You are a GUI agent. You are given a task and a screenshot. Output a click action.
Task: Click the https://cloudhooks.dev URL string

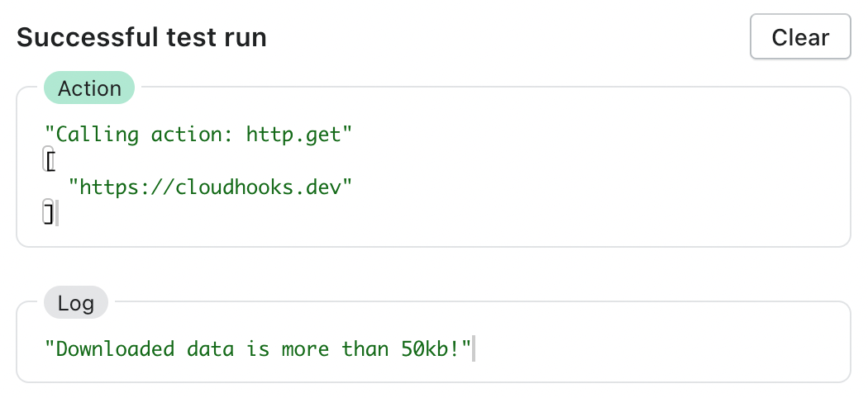[x=210, y=187]
